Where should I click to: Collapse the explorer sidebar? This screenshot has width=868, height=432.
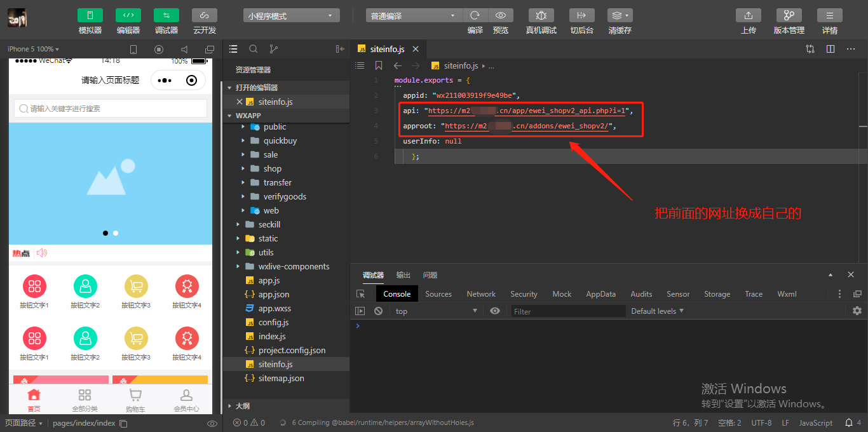coord(340,49)
